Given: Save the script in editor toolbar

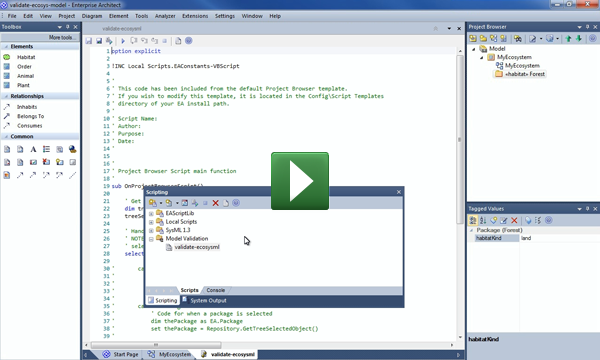Looking at the screenshot, I should click(89, 41).
